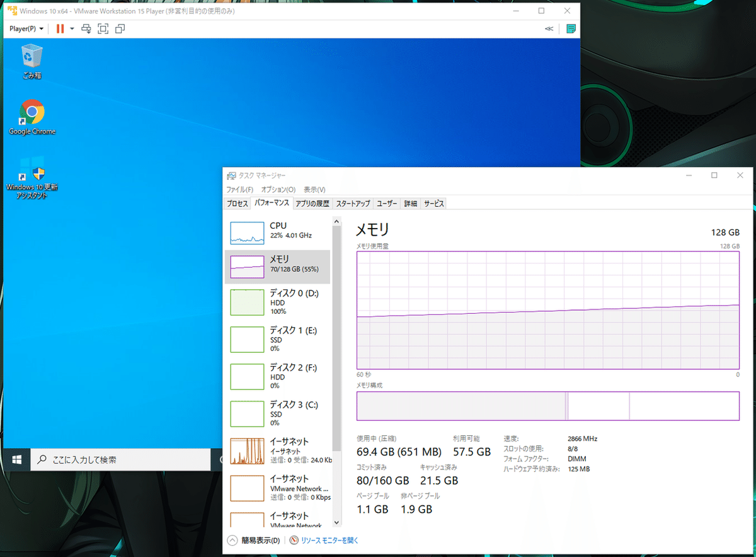Open the Services tab
Screen dimensions: 756x557
[x=433, y=204]
